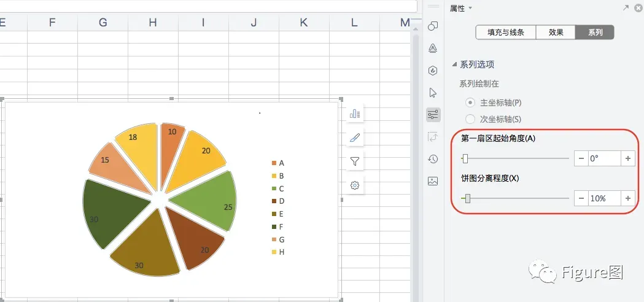Open the properties sliders icon in sidebar
Viewport: 644px width, 302px height.
[433, 115]
